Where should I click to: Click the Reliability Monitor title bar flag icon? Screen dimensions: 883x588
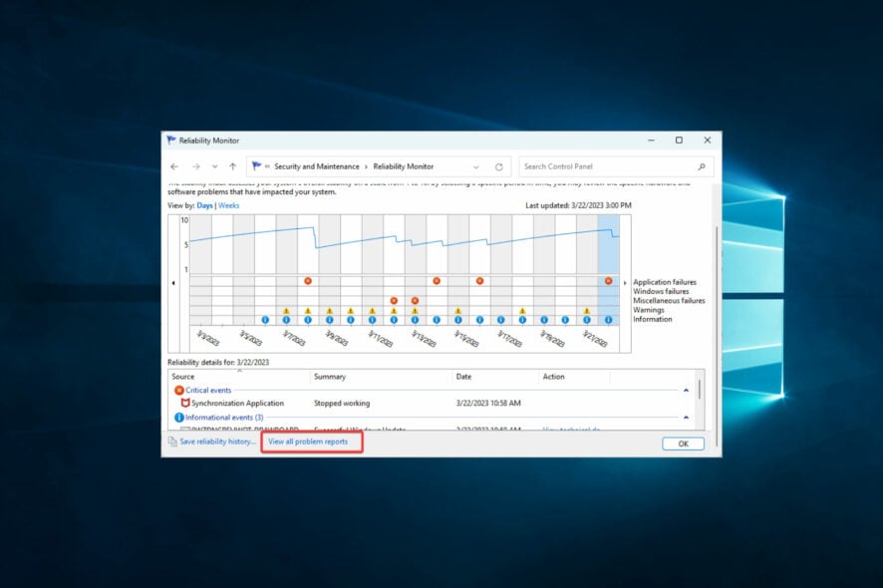171,141
